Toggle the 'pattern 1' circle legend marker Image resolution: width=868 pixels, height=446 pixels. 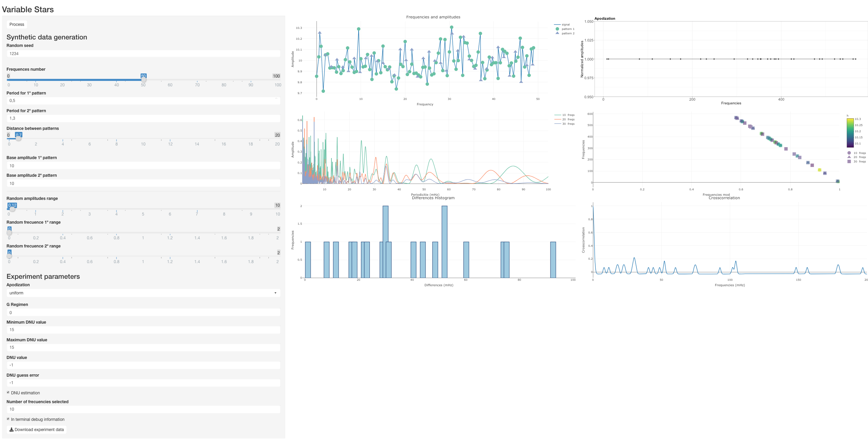[557, 29]
